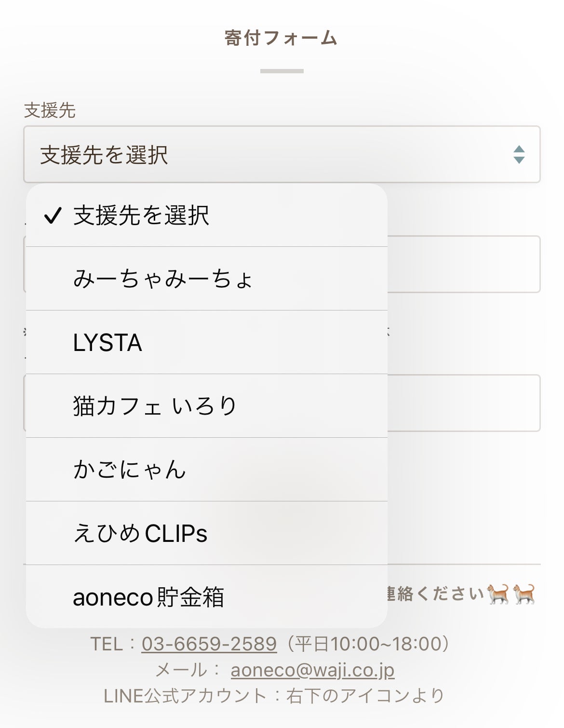Click the checkmark beside 支援先を選択
The height and width of the screenshot is (728, 564).
52,216
